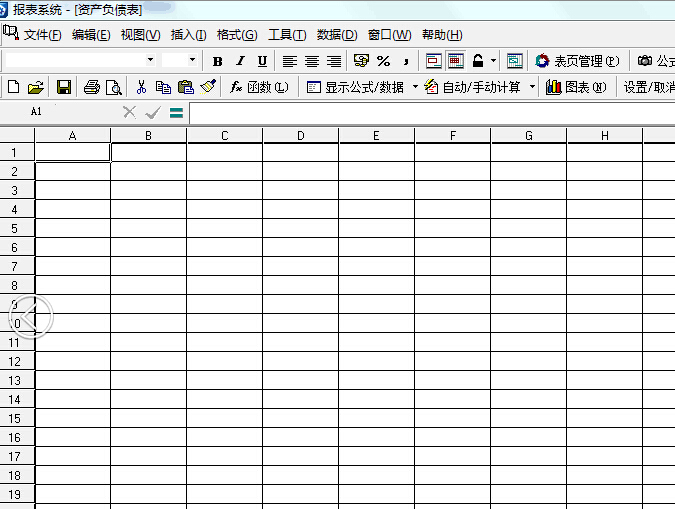675x509 pixels.
Task: Select column A header
Action: (x=72, y=136)
